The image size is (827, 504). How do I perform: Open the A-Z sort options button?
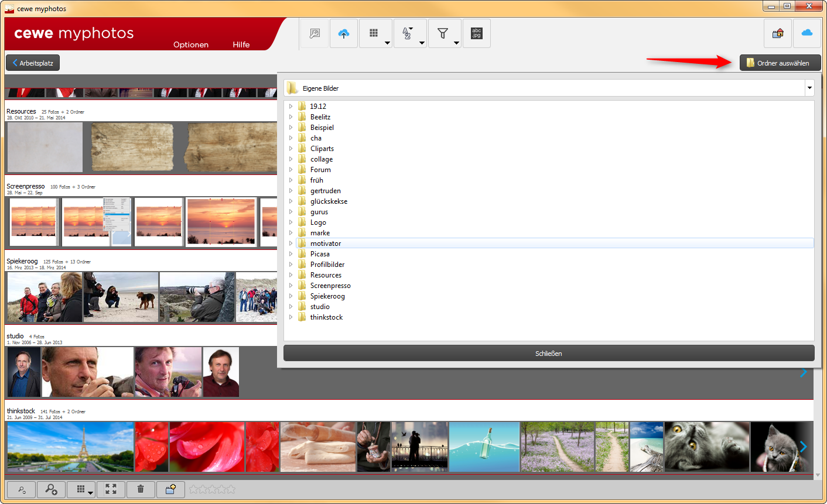point(409,34)
